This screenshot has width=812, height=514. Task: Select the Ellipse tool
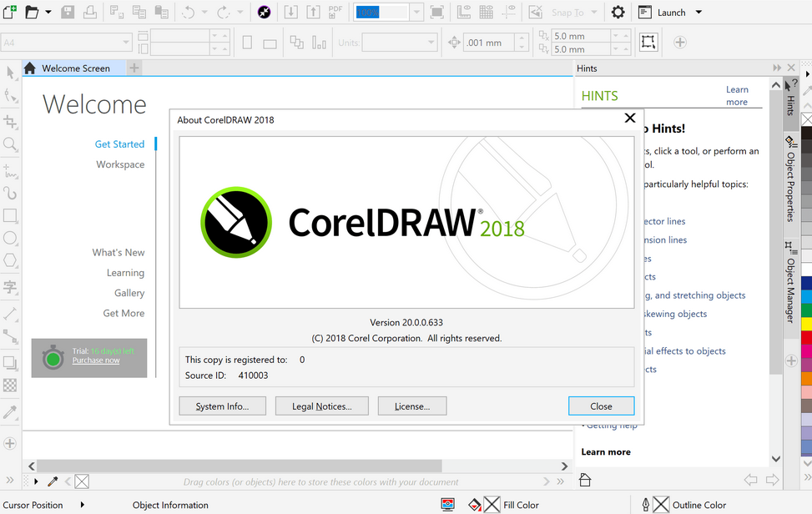(10, 238)
